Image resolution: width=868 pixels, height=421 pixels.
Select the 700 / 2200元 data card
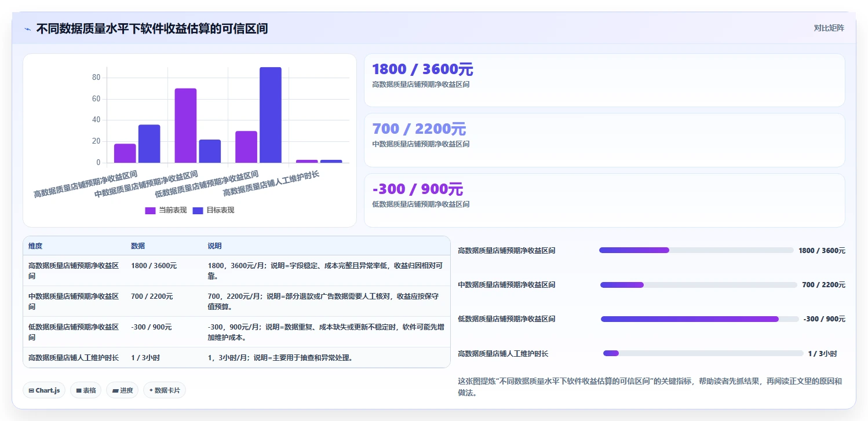tap(604, 140)
